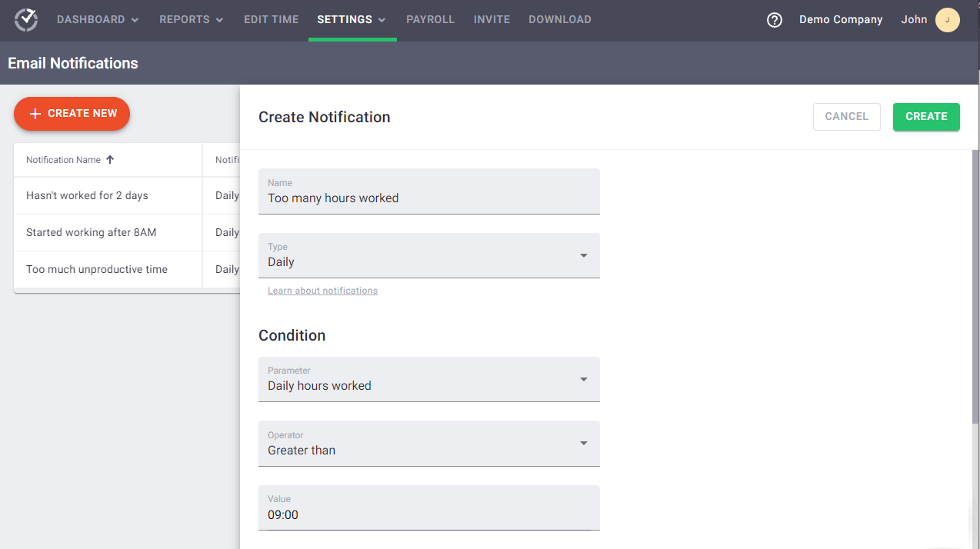Select EDIT TIME in the navigation

[271, 19]
